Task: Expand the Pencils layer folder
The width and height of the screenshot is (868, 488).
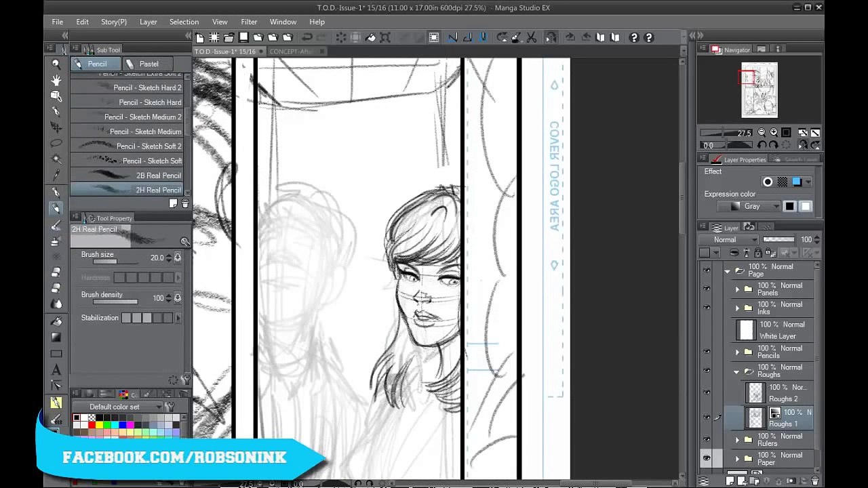Action: tap(737, 352)
